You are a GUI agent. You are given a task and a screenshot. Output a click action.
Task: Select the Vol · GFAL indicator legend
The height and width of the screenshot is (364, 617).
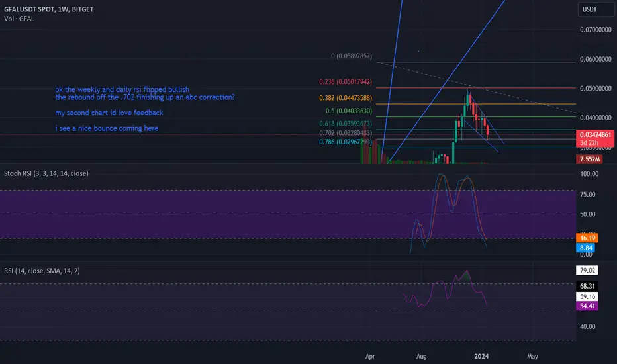[x=19, y=19]
